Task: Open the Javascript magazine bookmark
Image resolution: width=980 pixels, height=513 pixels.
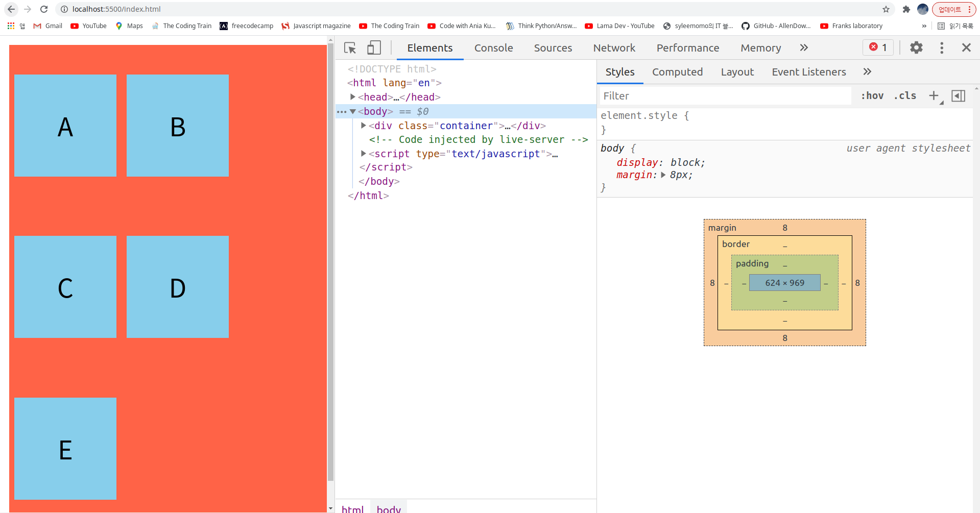Action: 316,26
